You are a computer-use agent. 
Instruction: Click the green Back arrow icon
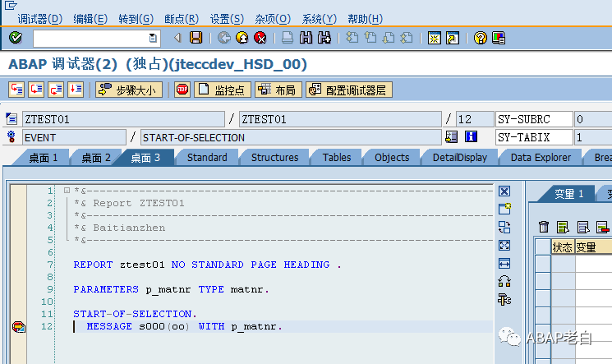[x=224, y=38]
